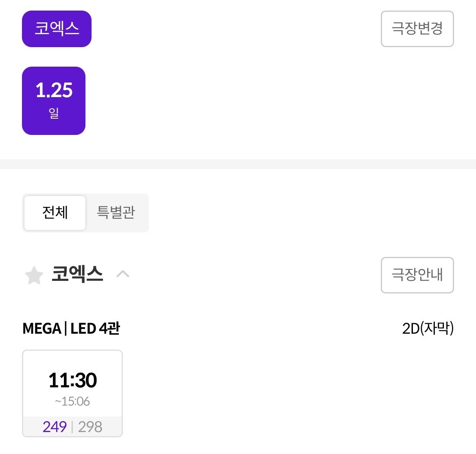Open the 극장안내 theater information

pyautogui.click(x=417, y=275)
